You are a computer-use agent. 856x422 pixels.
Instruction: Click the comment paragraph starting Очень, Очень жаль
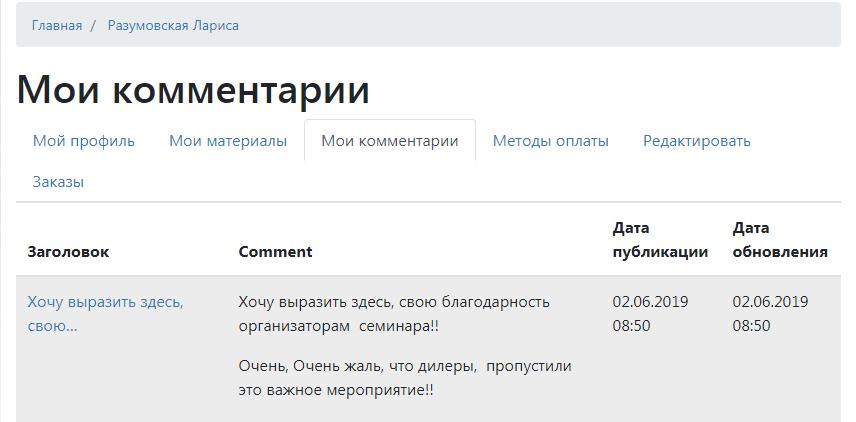405,378
